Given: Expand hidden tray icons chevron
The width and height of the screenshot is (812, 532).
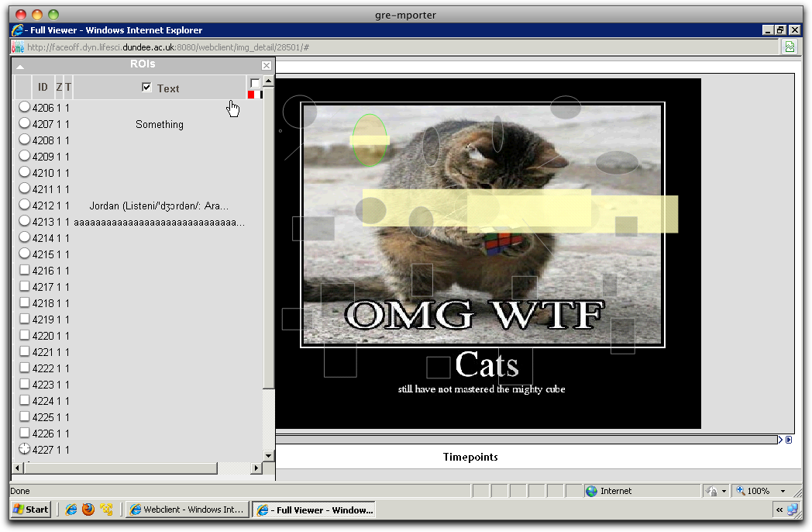Looking at the screenshot, I should click(x=779, y=510).
